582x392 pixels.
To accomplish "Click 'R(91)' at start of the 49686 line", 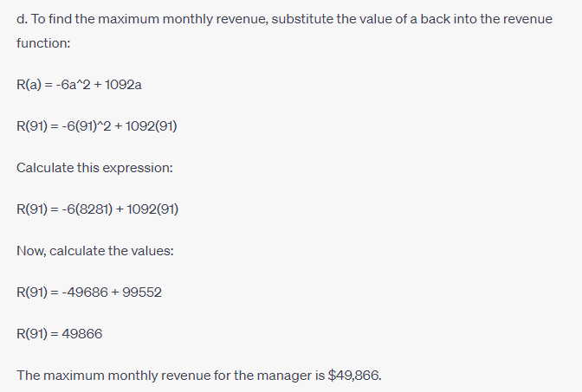I will (32, 292).
